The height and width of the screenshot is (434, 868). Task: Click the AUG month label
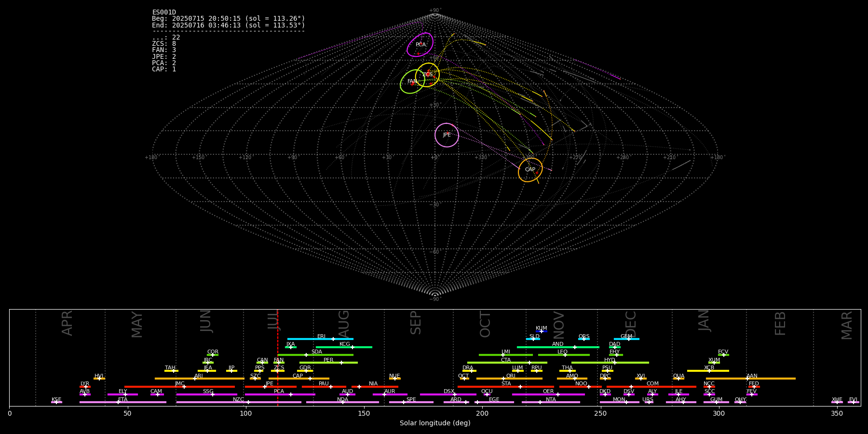coord(344,325)
